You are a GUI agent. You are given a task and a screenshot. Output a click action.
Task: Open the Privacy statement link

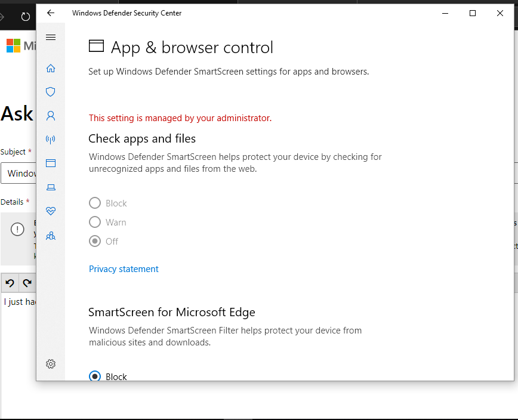click(x=124, y=269)
